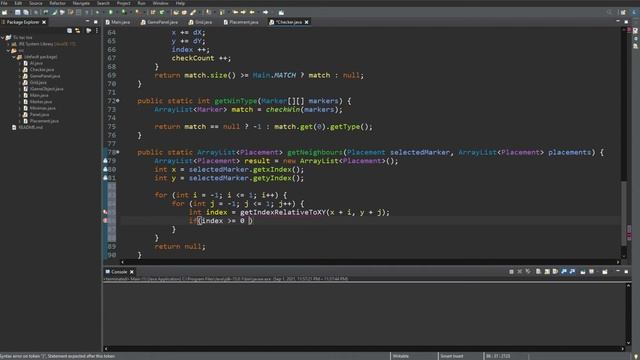640x360 pixels.
Task: Select IGameObject.java in Package Explorer
Action: pyautogui.click(x=47, y=89)
